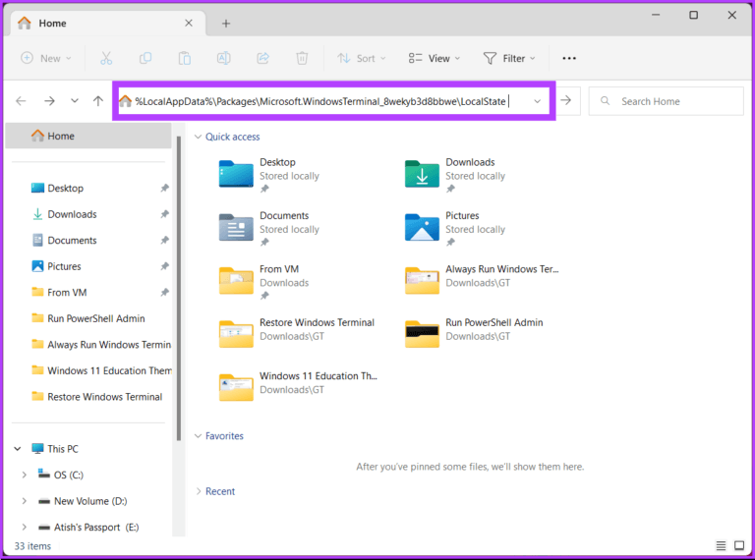
Task: Go back with the left arrow
Action: pos(21,101)
